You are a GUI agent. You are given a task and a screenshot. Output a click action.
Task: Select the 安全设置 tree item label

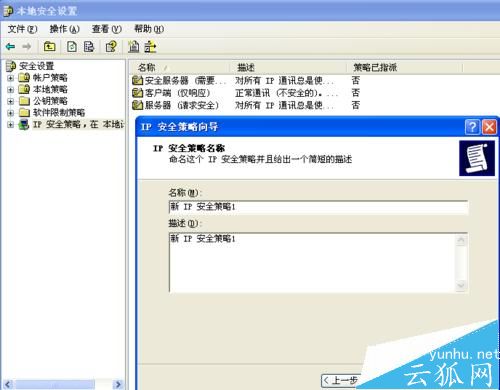coord(37,66)
